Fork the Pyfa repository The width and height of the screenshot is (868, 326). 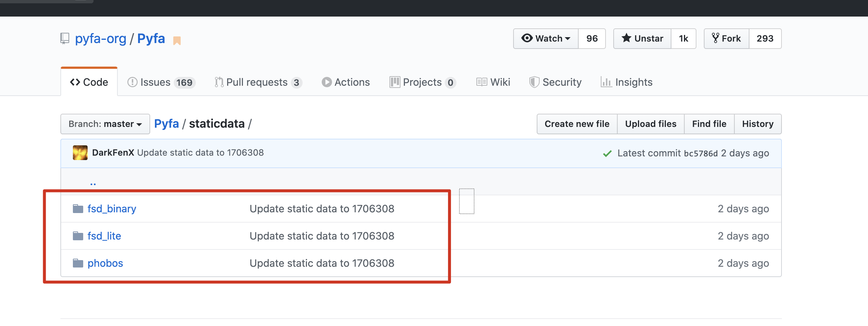click(x=727, y=39)
